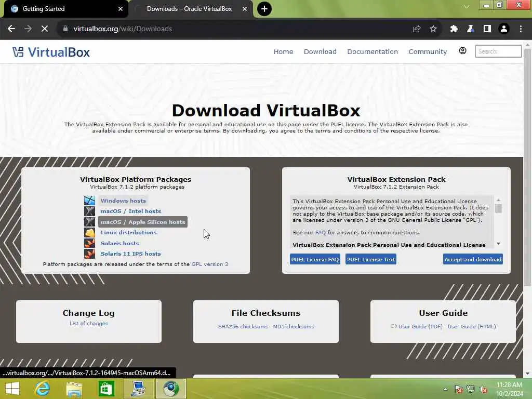Screen dimensions: 532x399
Task: Click the address bar URL
Action: 123,29
